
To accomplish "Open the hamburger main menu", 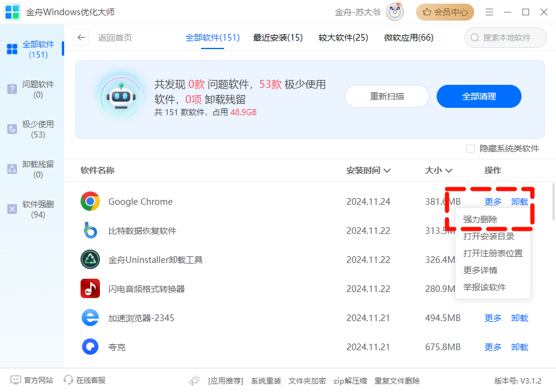I will [489, 12].
